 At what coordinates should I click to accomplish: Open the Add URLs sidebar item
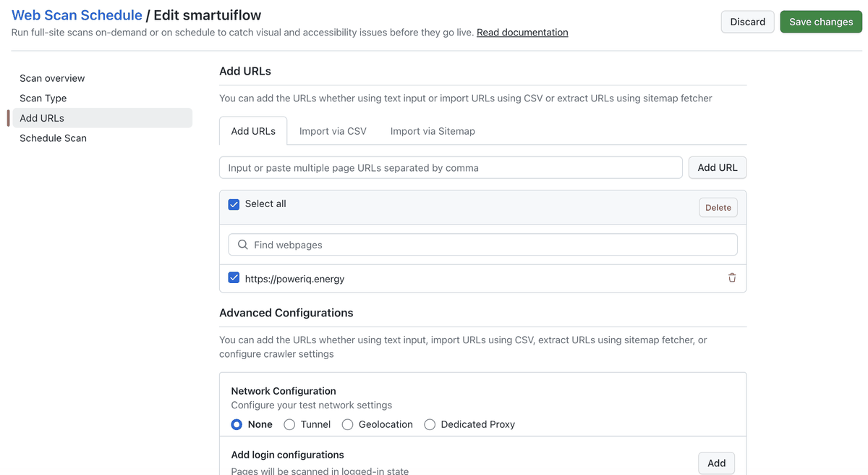(x=102, y=118)
